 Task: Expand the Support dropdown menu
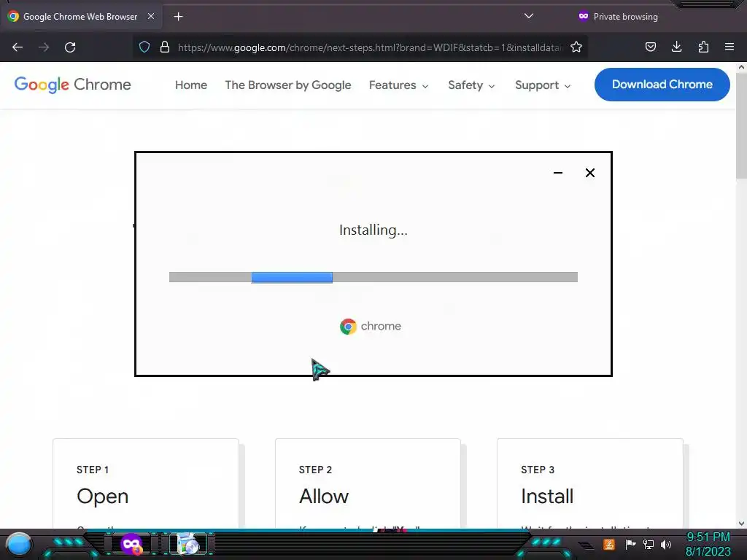coord(543,85)
